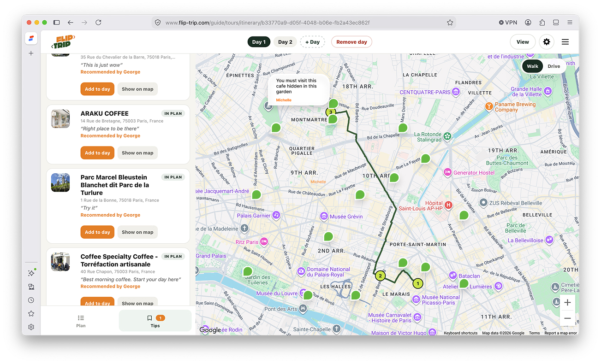This screenshot has height=364, width=601.
Task: Click the browser address bar URL
Action: (268, 23)
